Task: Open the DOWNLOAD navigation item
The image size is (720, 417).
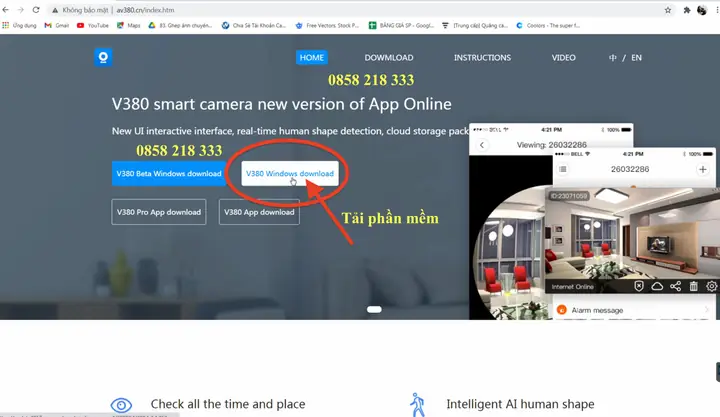Action: [388, 57]
